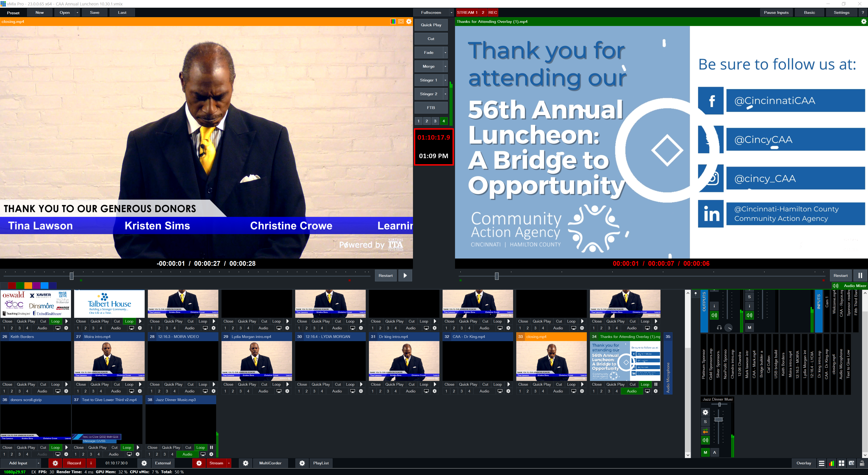
Task: Toggle Loop on input 33 closing.mp4
Action: click(x=571, y=384)
